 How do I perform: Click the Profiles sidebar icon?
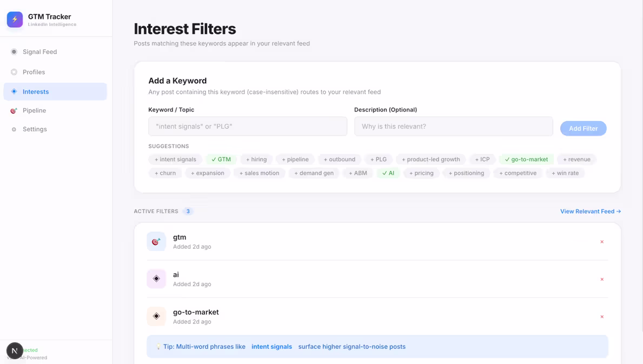tap(12, 71)
